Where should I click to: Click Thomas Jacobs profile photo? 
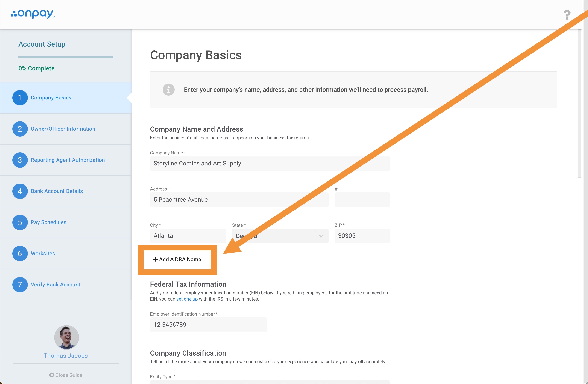point(66,337)
